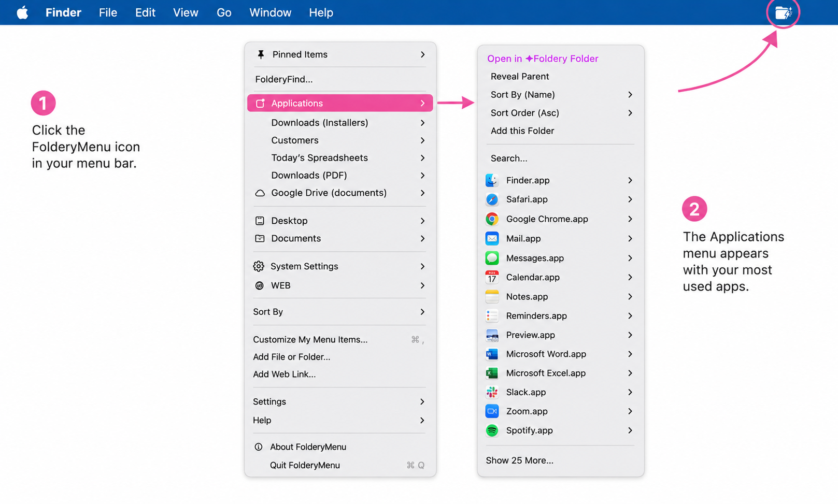The height and width of the screenshot is (504, 838).
Task: Open the FolderyMenu icon in menu bar
Action: coord(783,12)
